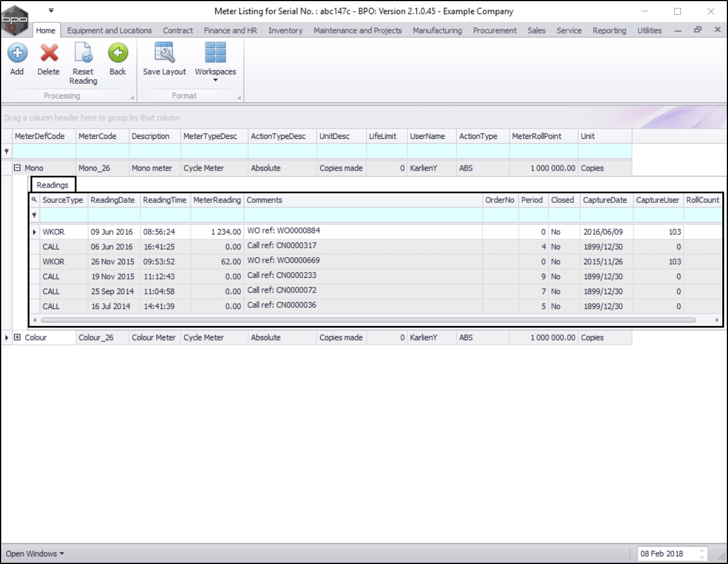Sort readings by ReadingDate column header
Image resolution: width=728 pixels, height=564 pixels.
(114, 200)
